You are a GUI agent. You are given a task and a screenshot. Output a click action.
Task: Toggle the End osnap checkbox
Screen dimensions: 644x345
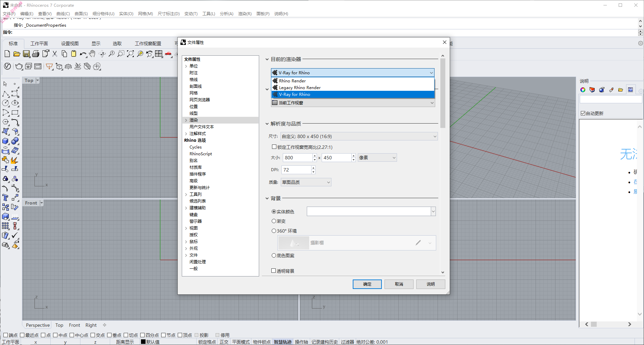point(5,335)
